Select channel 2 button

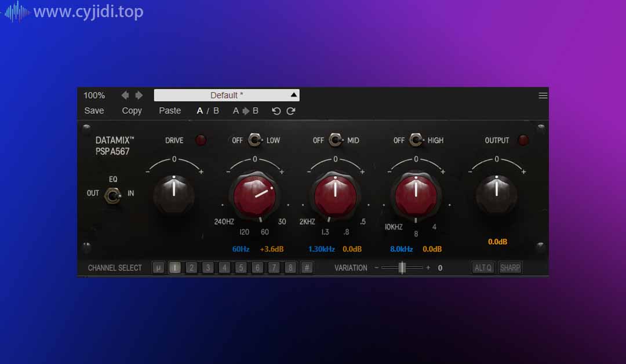(x=191, y=268)
